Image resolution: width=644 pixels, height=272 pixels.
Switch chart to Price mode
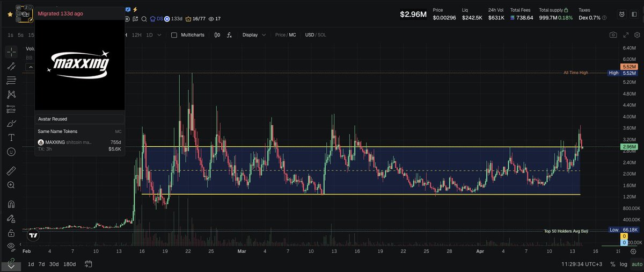(280, 35)
